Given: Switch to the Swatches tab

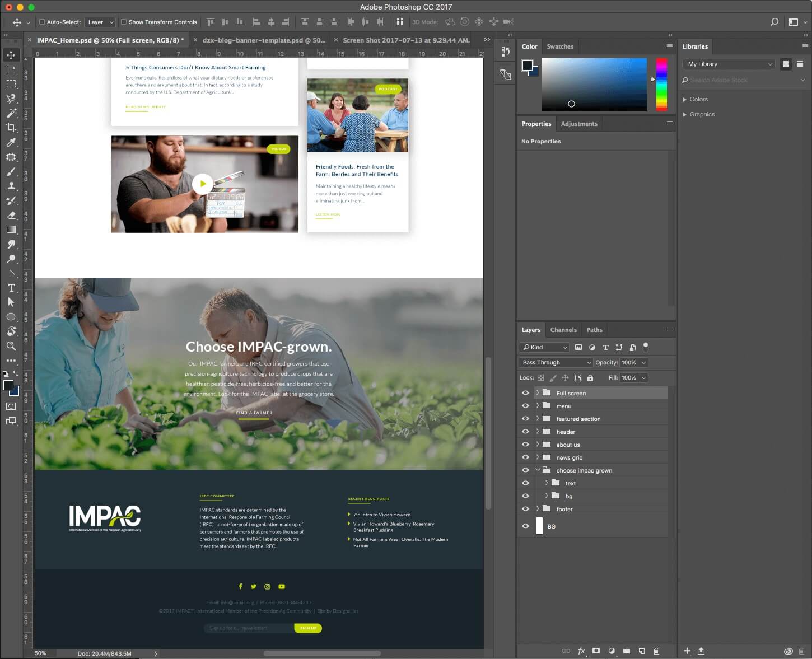Looking at the screenshot, I should [x=560, y=47].
